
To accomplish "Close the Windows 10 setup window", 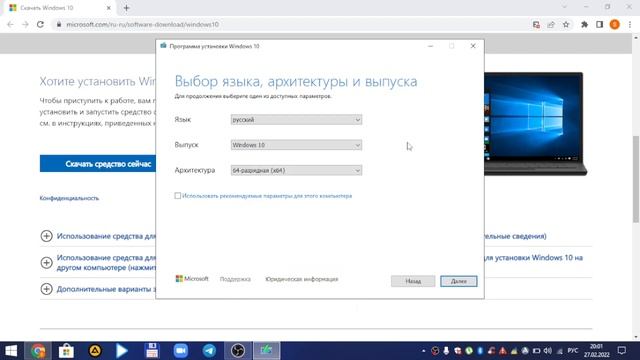I will (x=473, y=46).
